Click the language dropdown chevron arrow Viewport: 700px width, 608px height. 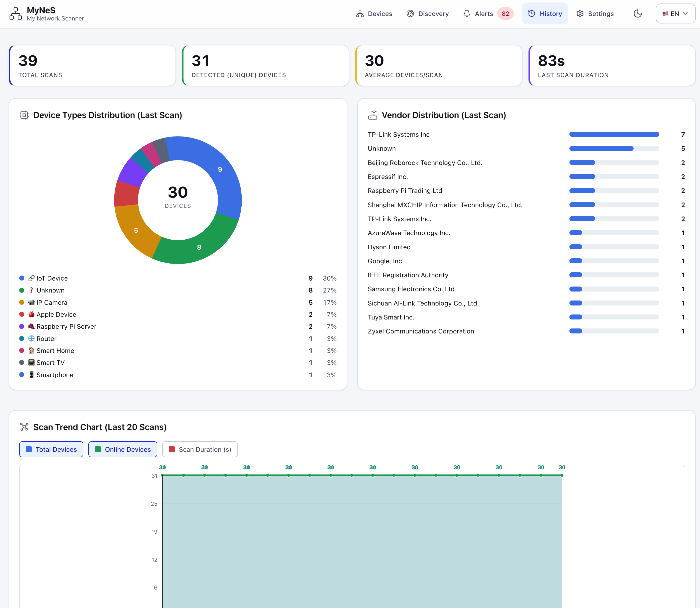(x=686, y=13)
